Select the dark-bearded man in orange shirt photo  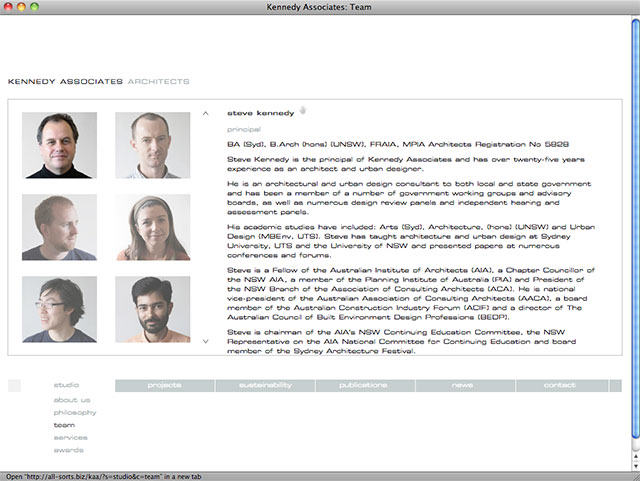(153, 310)
